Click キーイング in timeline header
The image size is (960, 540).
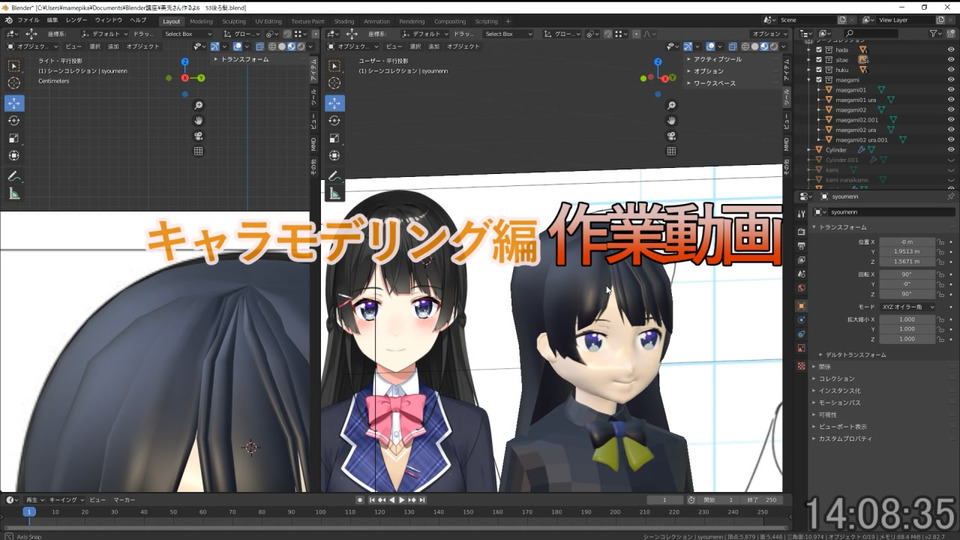coord(65,500)
